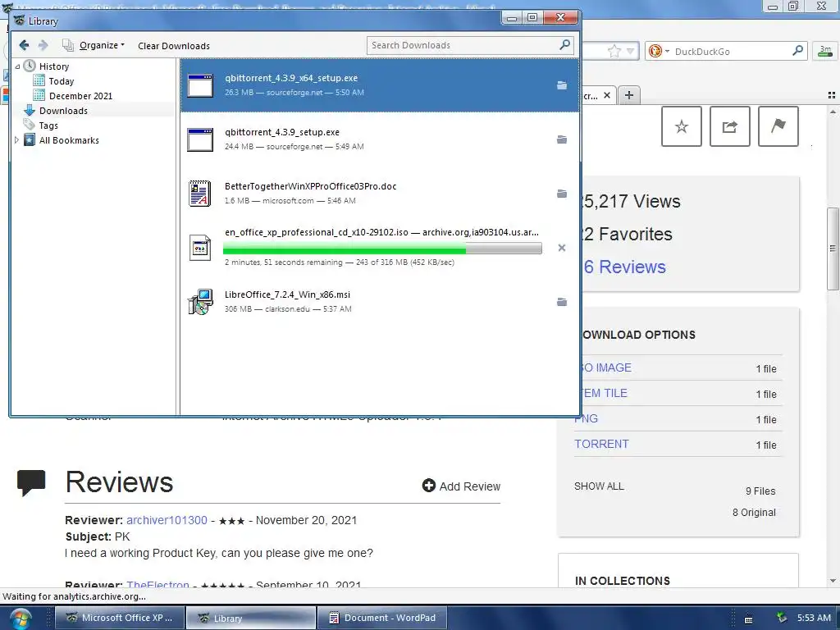This screenshot has height=630, width=840.
Task: Click SHOW ALL download files
Action: click(599, 486)
